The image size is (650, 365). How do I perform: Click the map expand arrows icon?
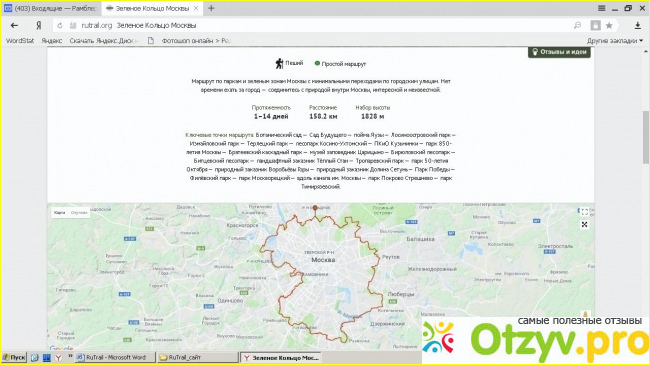(585, 224)
